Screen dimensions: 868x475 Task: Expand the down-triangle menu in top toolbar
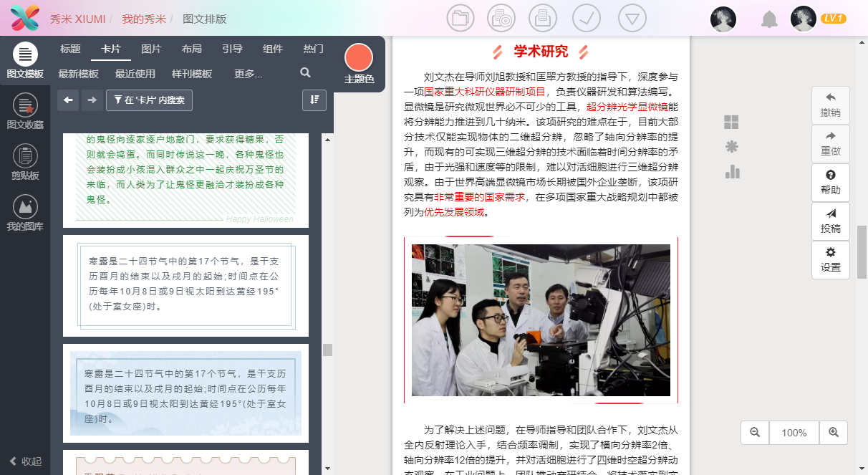[x=632, y=18]
